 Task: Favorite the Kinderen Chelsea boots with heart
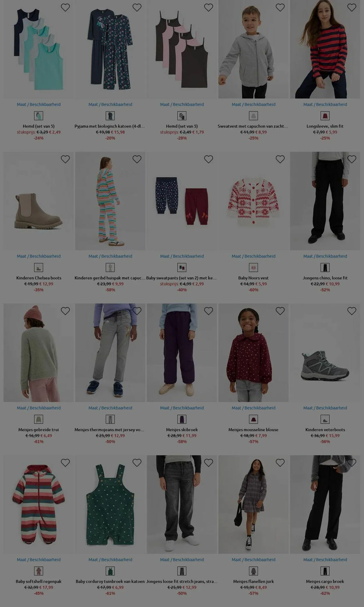click(x=65, y=159)
